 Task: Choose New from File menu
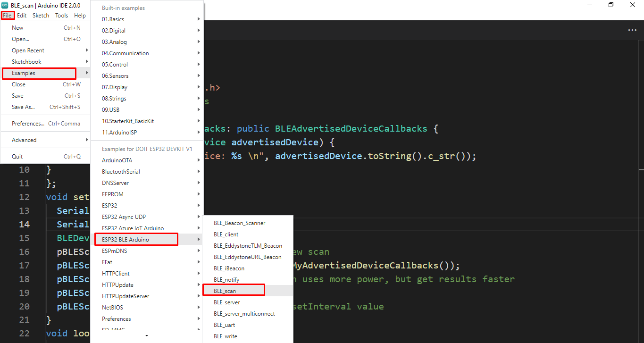pos(45,28)
